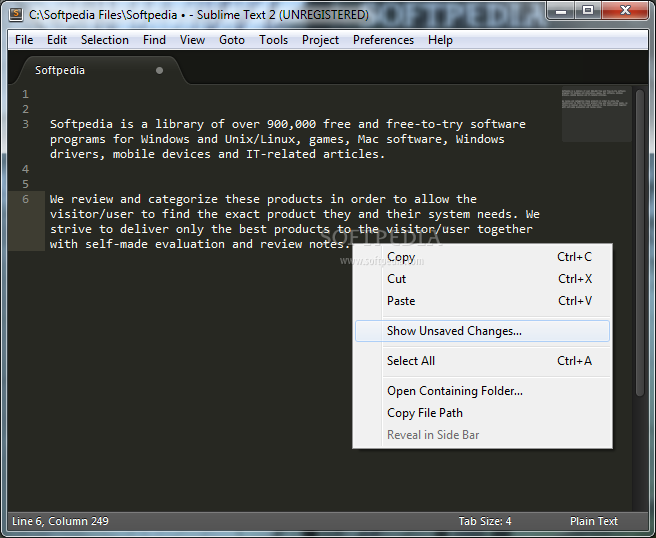Choose Select All from context menu
656x538 pixels.
tap(482, 361)
